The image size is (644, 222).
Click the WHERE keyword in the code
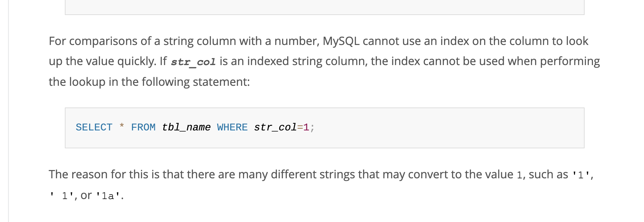click(232, 127)
